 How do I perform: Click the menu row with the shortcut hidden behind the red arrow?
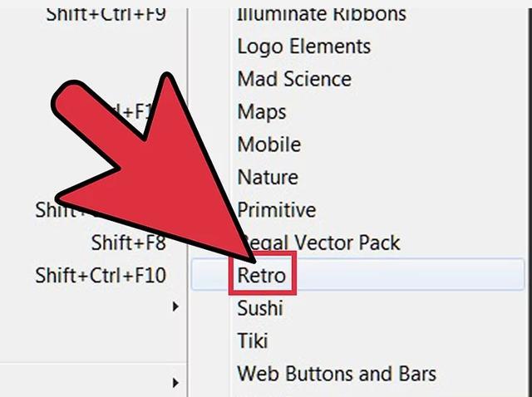click(93, 209)
